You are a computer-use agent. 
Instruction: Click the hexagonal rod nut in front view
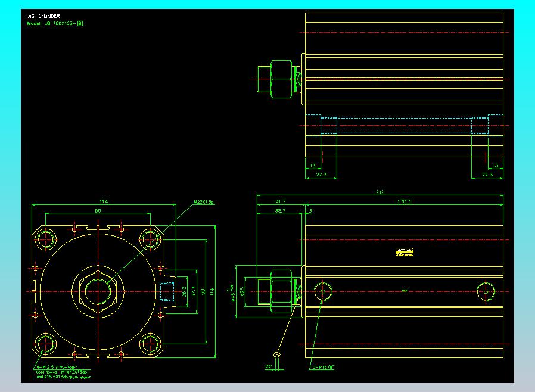tap(98, 292)
